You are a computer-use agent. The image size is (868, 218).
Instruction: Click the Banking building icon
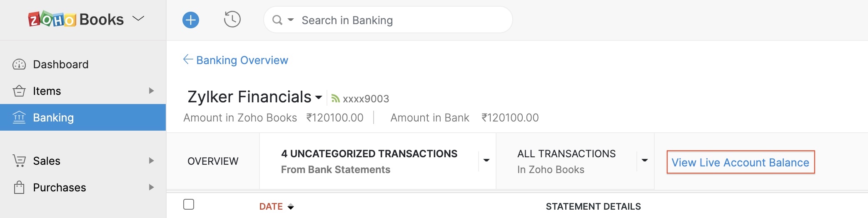pos(19,117)
